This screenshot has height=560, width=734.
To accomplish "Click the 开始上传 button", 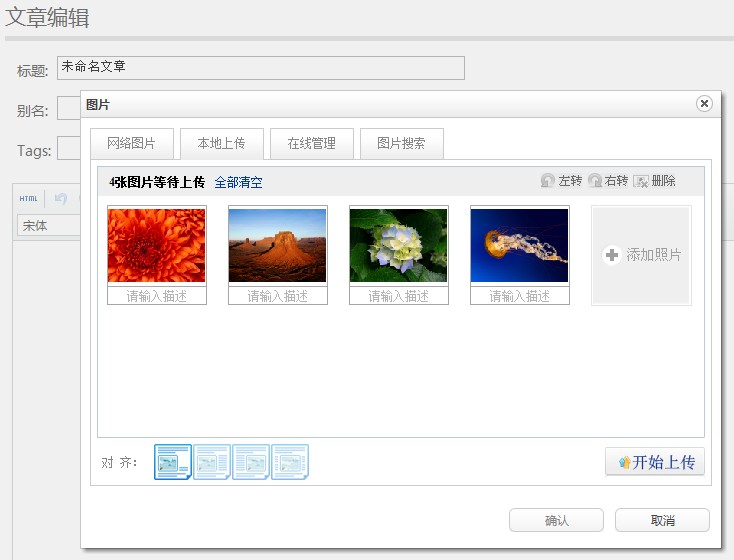I will 654,462.
